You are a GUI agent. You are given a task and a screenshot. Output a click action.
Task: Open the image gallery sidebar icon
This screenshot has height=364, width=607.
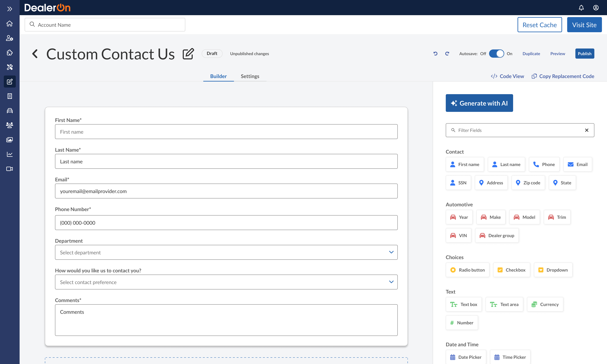click(10, 140)
